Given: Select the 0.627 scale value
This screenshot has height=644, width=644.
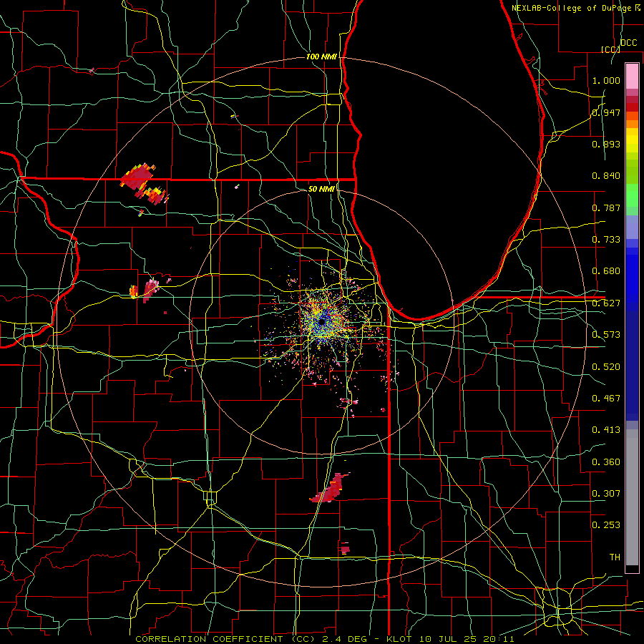Looking at the screenshot, I should click(x=606, y=303).
